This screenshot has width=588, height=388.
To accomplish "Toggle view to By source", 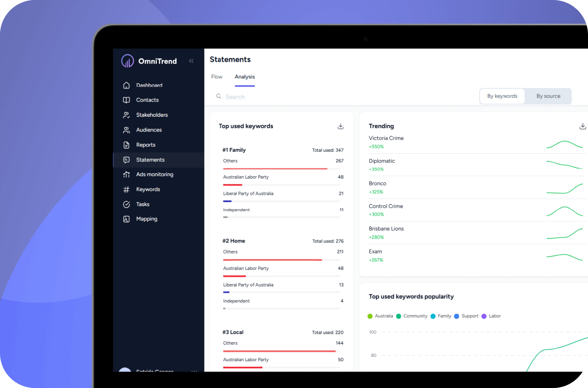I will click(548, 96).
